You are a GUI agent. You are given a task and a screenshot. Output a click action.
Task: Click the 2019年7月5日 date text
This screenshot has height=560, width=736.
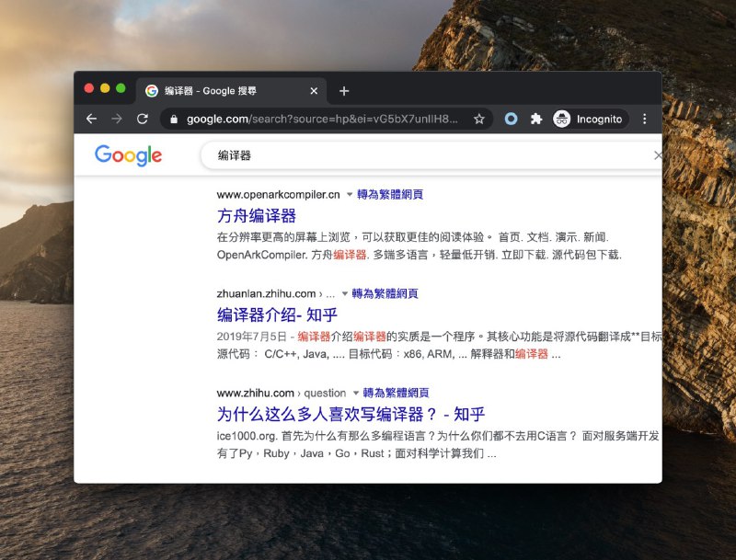pos(251,337)
